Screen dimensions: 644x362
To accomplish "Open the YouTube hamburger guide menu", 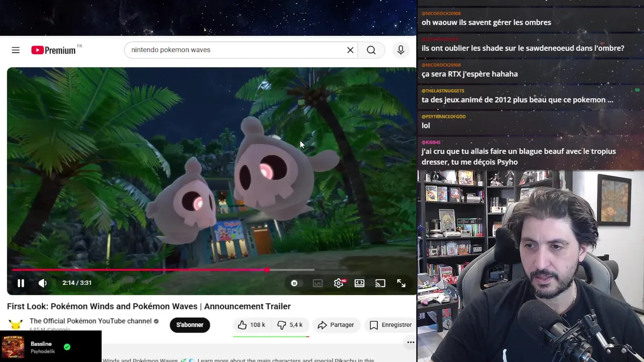I will coord(16,50).
